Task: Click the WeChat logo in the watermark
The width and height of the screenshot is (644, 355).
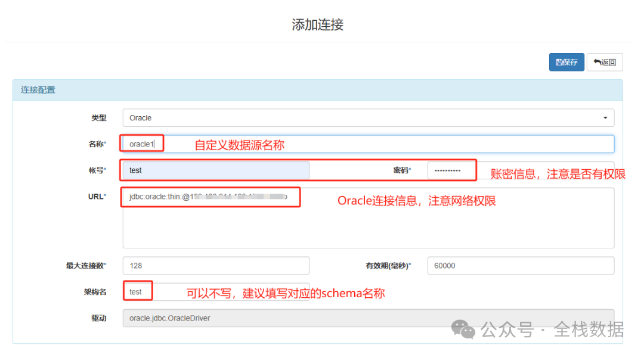Action: point(463,329)
